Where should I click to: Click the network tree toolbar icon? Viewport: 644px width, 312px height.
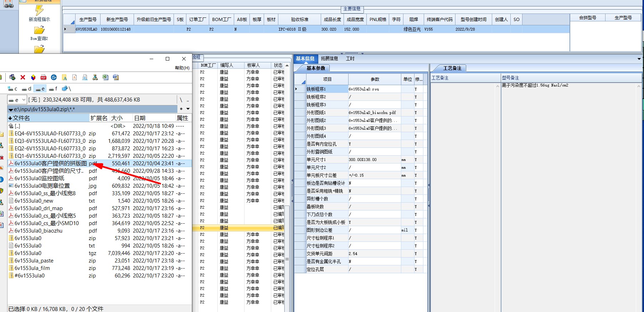(x=95, y=77)
